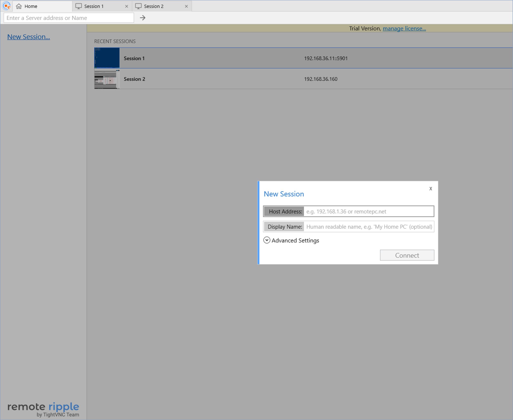Close the Session 2 tab
Viewport: 513px width, 420px height.
tap(186, 6)
